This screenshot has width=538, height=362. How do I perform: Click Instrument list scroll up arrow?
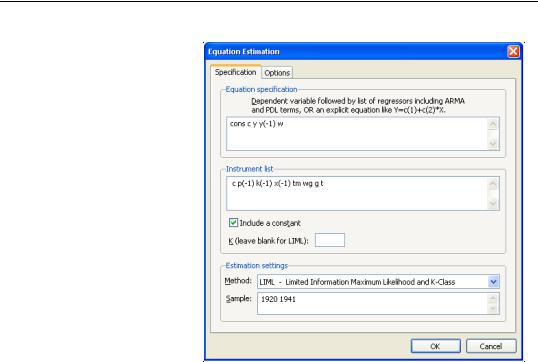493,184
